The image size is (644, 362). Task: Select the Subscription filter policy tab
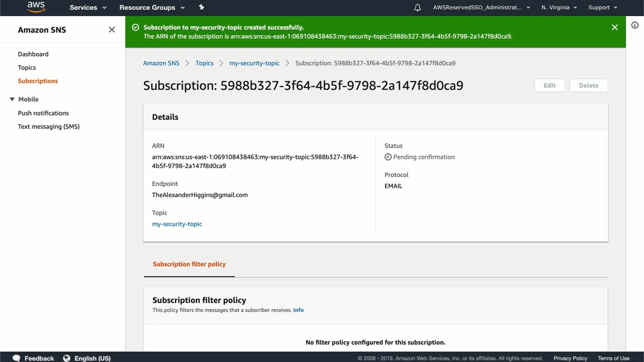pos(189,264)
